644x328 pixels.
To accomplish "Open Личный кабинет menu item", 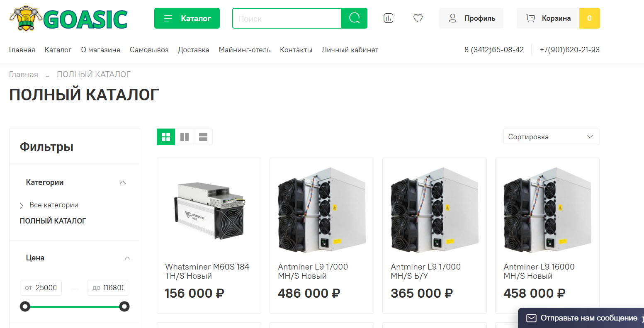I will [350, 50].
